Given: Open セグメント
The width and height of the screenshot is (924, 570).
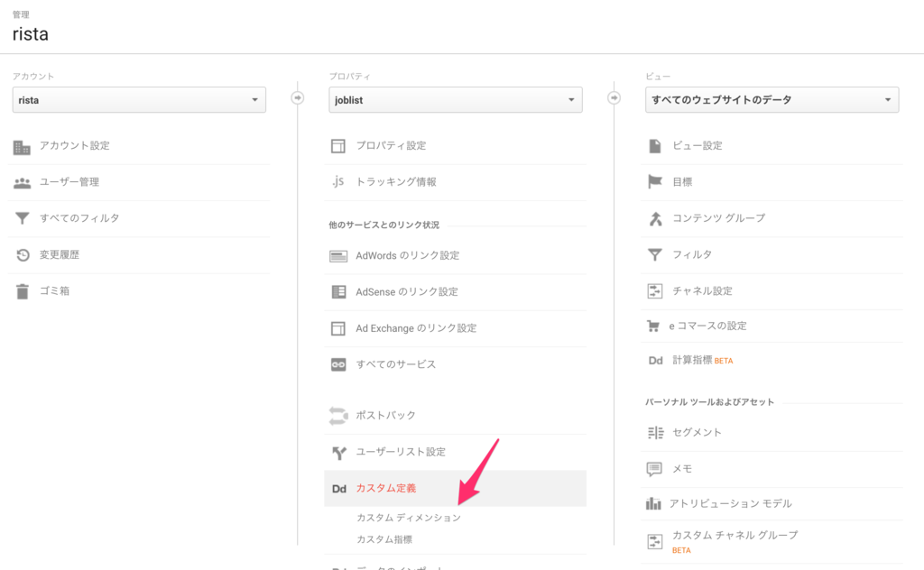Looking at the screenshot, I should pos(698,432).
